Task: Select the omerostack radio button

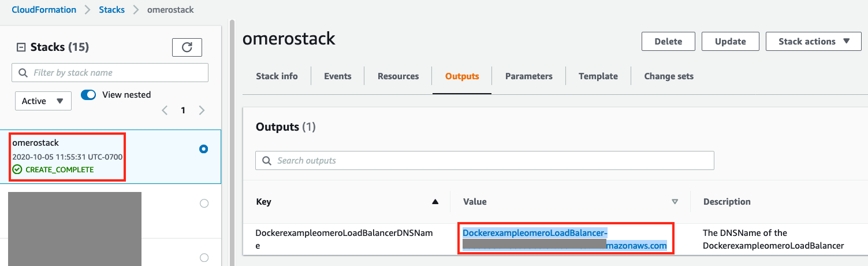Action: coord(203,149)
